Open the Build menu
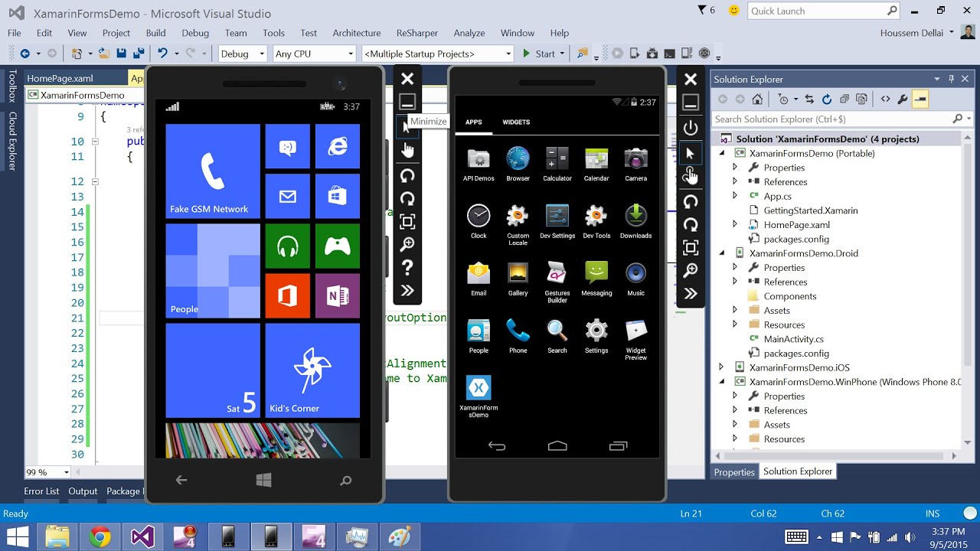 click(x=155, y=33)
